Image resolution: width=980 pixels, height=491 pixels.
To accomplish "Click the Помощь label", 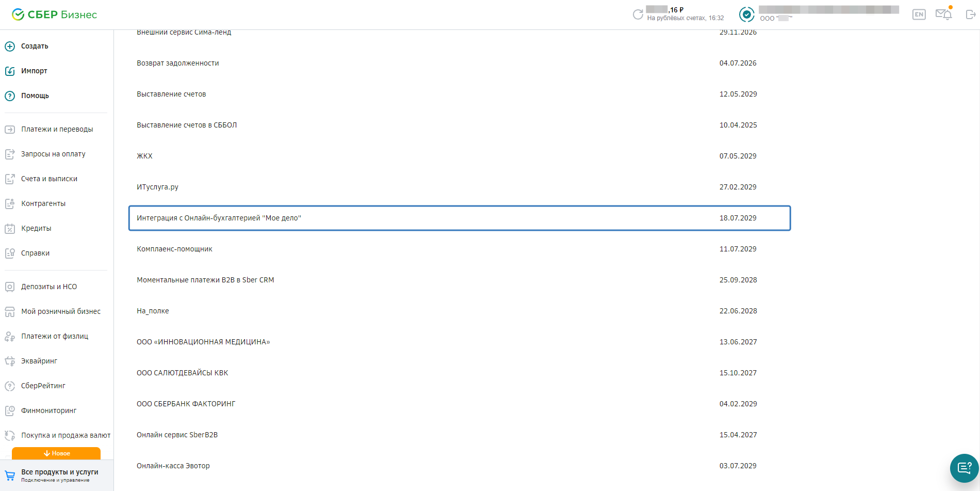I will pyautogui.click(x=35, y=96).
